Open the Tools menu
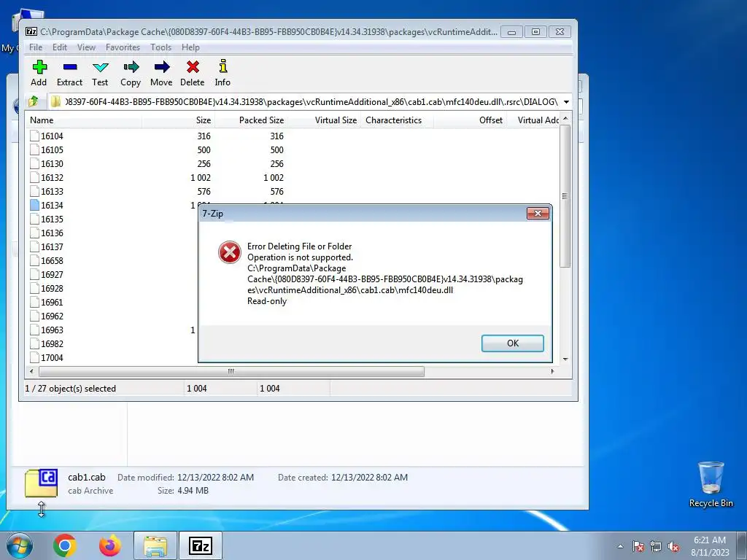Screen dimensions: 747x560 pos(160,47)
